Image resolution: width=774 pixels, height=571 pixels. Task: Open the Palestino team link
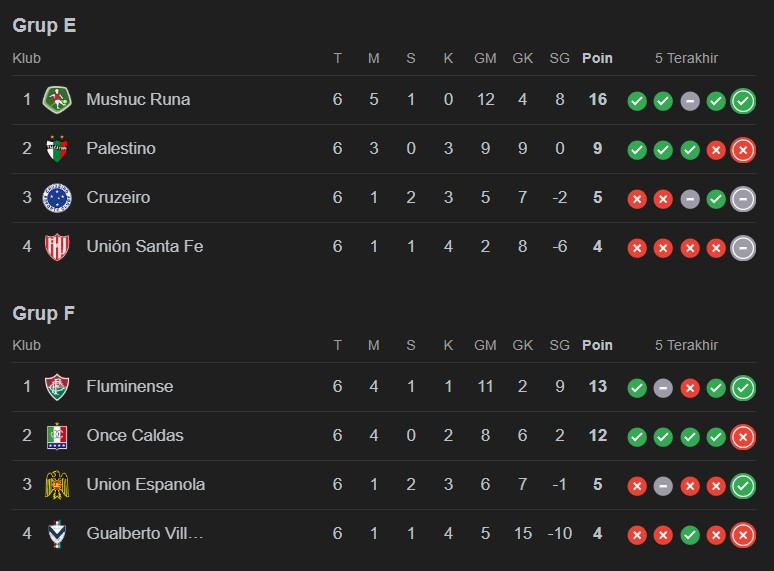click(x=121, y=149)
